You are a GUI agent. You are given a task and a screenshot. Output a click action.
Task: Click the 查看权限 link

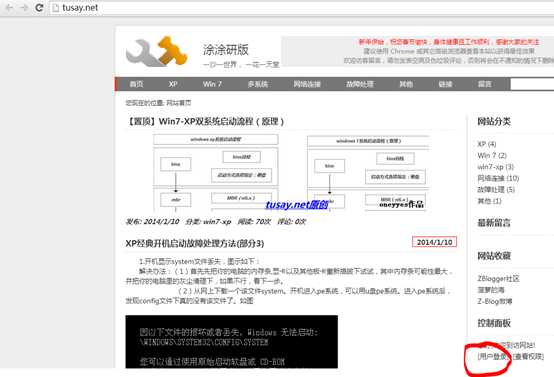click(528, 357)
